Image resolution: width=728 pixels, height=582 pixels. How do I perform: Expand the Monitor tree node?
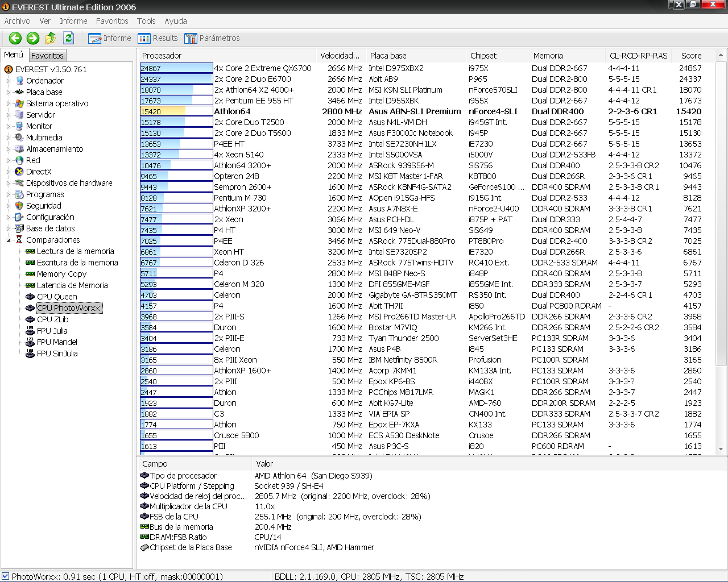[9, 126]
